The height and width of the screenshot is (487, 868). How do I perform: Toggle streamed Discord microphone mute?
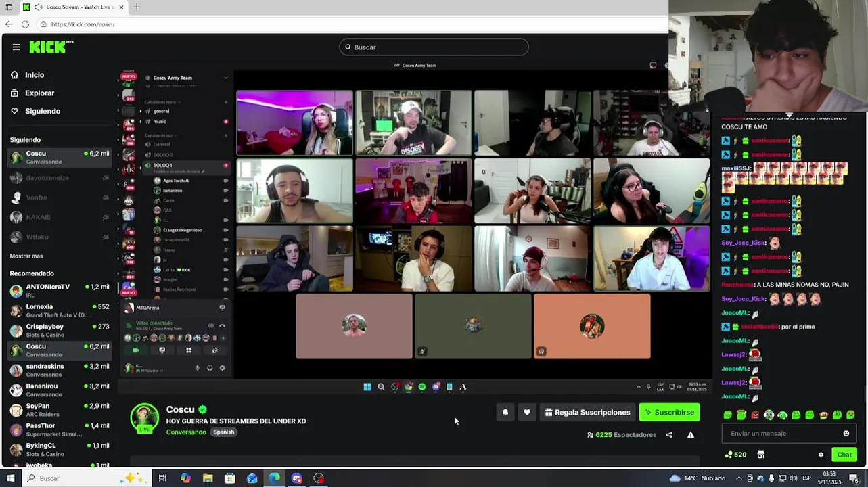pos(198,368)
